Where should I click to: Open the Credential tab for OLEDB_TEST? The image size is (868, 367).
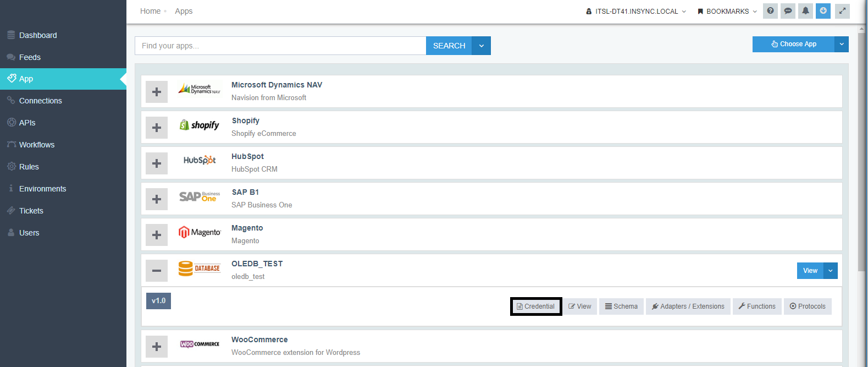point(536,306)
